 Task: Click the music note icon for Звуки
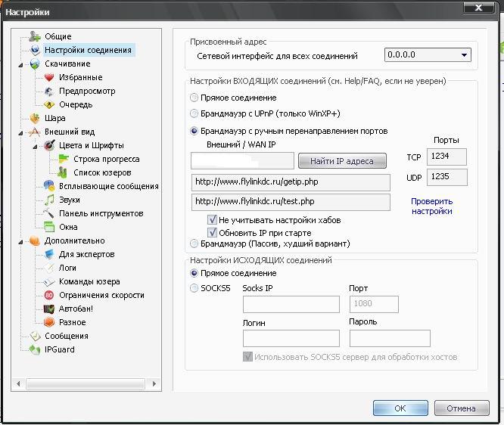49,200
